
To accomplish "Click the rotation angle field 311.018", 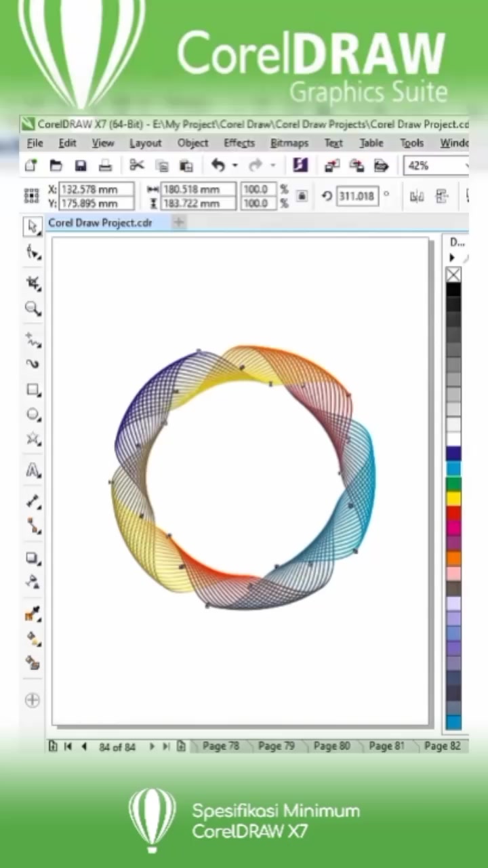I will click(x=357, y=196).
